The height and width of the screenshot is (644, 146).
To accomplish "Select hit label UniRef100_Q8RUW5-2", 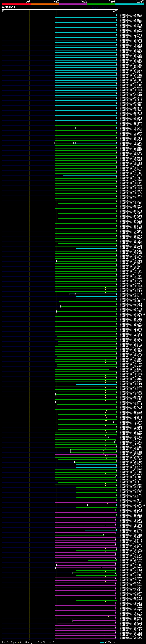I will [x=132, y=313].
